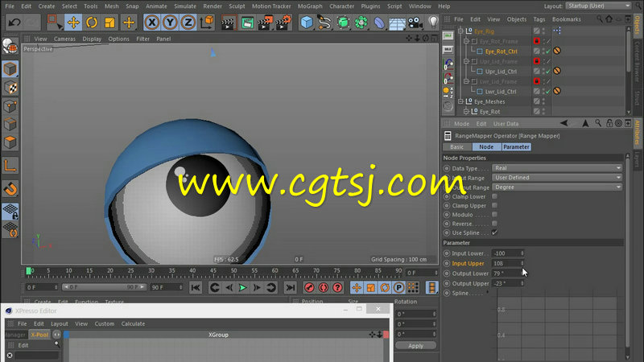Select the Rotate tool

point(92,23)
